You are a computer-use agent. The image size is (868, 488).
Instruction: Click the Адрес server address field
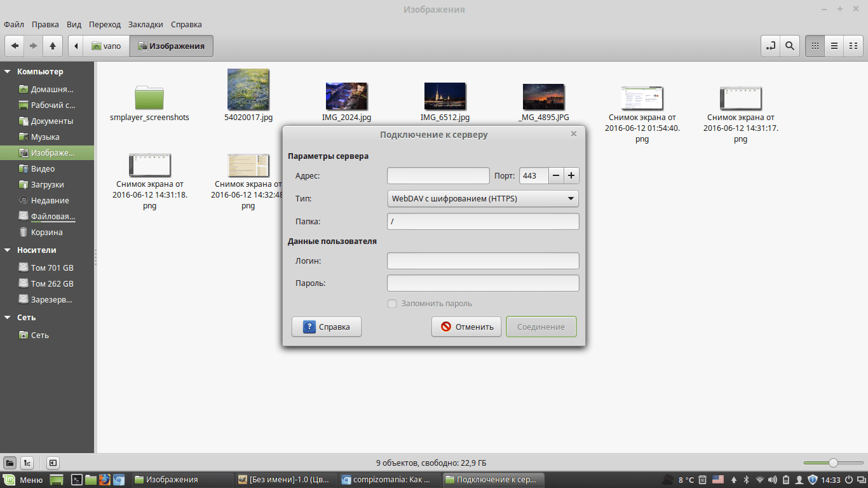pyautogui.click(x=438, y=176)
